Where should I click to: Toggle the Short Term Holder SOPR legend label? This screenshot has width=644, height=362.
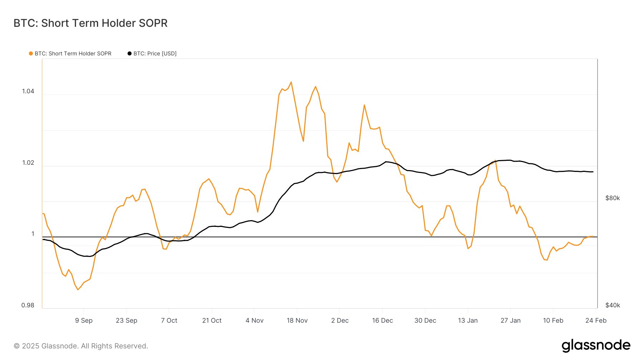(73, 54)
